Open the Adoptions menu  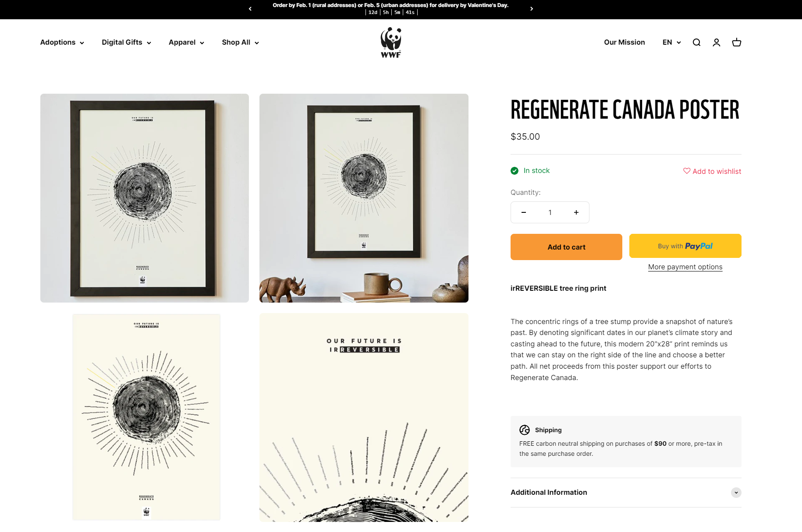(x=62, y=42)
